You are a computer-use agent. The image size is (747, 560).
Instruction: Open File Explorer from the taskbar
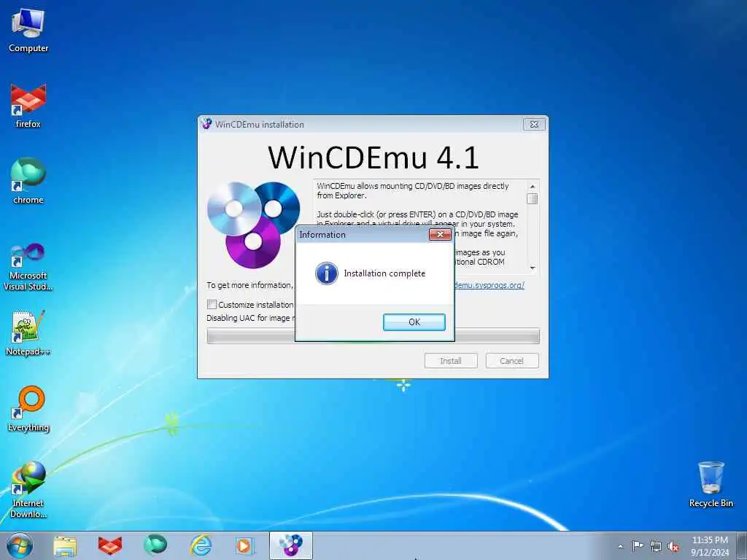tap(65, 545)
